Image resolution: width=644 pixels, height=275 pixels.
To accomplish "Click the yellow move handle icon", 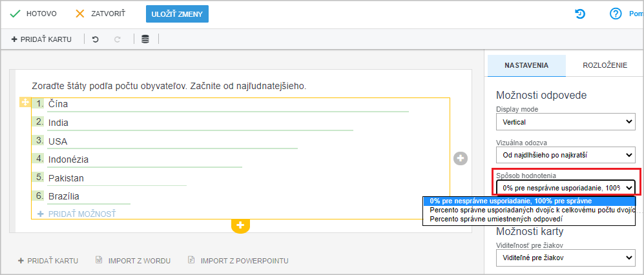I will [x=25, y=102].
